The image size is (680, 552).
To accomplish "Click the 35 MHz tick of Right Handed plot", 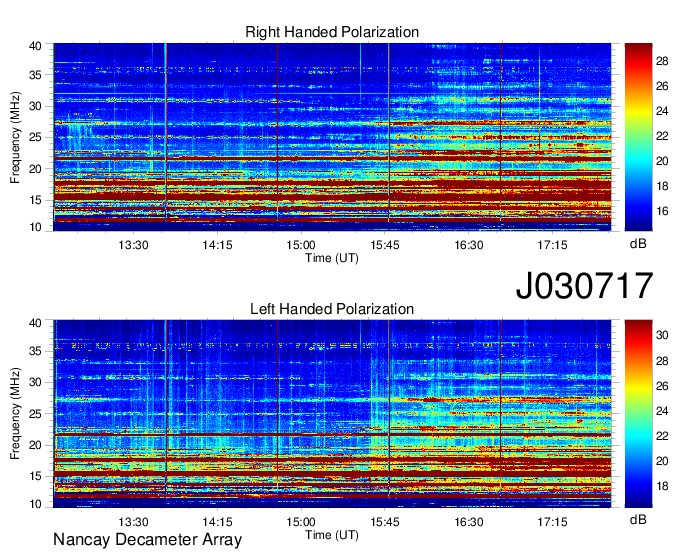I will 35,75.
